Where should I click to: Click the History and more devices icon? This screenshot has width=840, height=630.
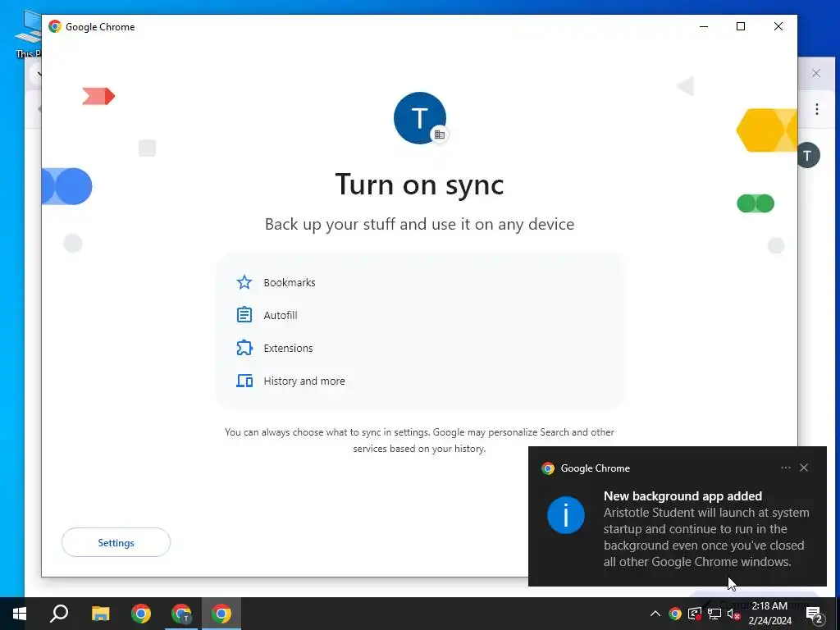coord(244,381)
